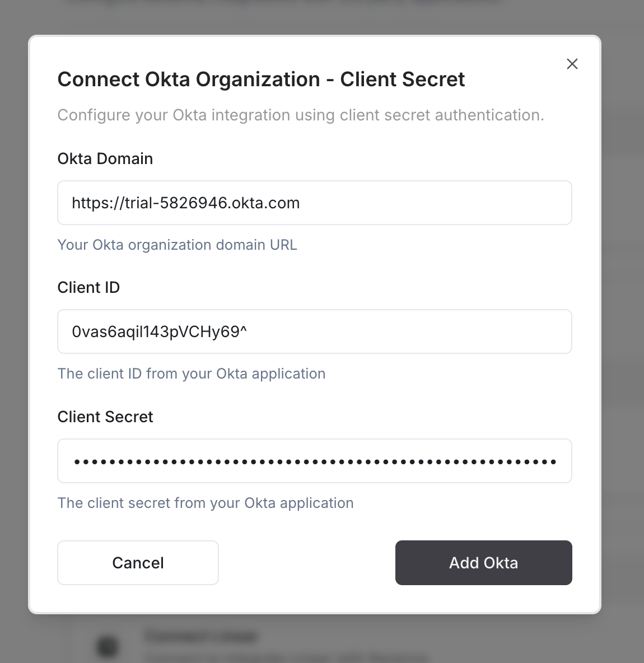This screenshot has height=663, width=644.
Task: Click the last dot in the Client Secret field
Action: click(553, 462)
